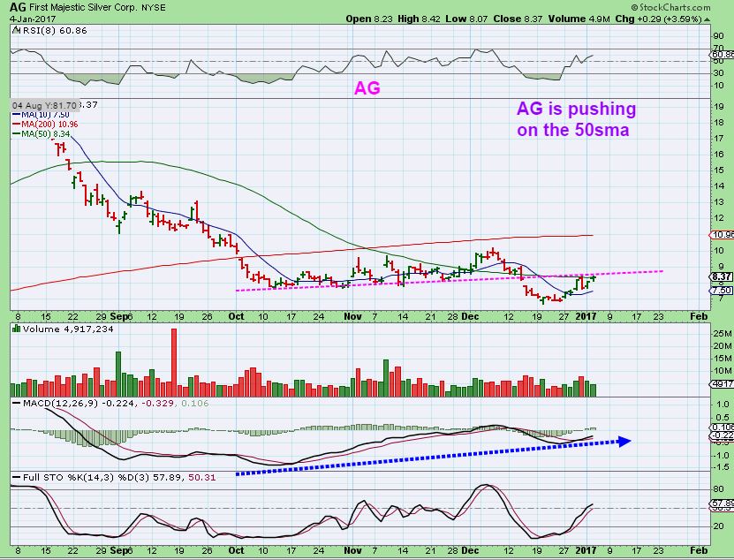Click the 0.106 MACD histogram value tag
Viewport: 734px width, 560px height.
(x=723, y=427)
